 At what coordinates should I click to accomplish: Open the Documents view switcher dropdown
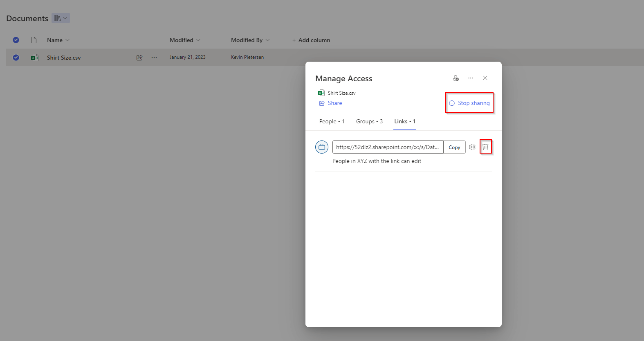click(x=61, y=18)
